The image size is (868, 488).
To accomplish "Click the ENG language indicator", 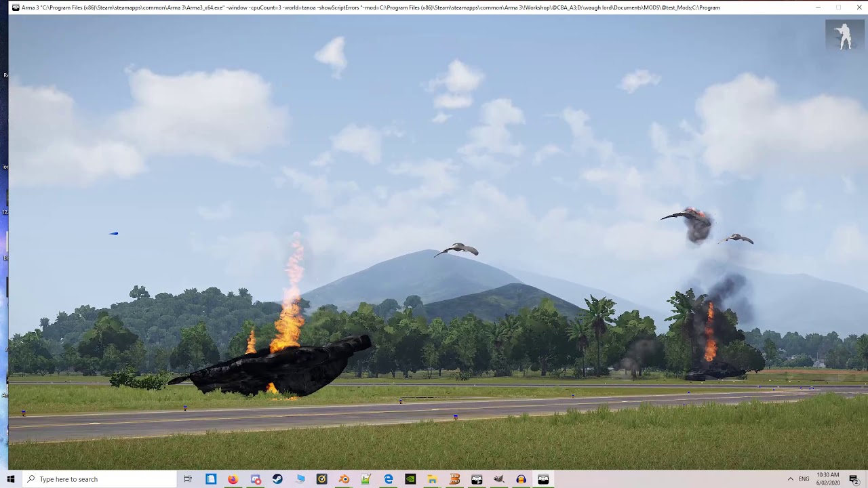I will pyautogui.click(x=804, y=479).
